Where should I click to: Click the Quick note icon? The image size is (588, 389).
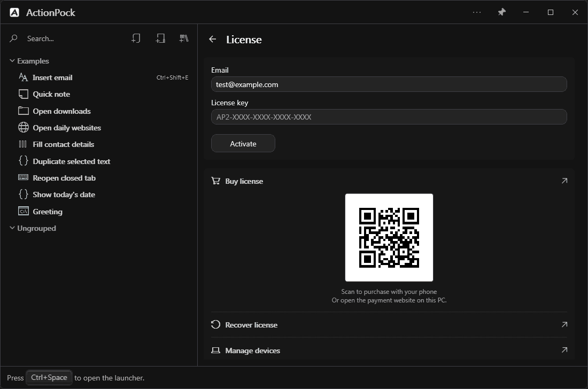coord(23,94)
